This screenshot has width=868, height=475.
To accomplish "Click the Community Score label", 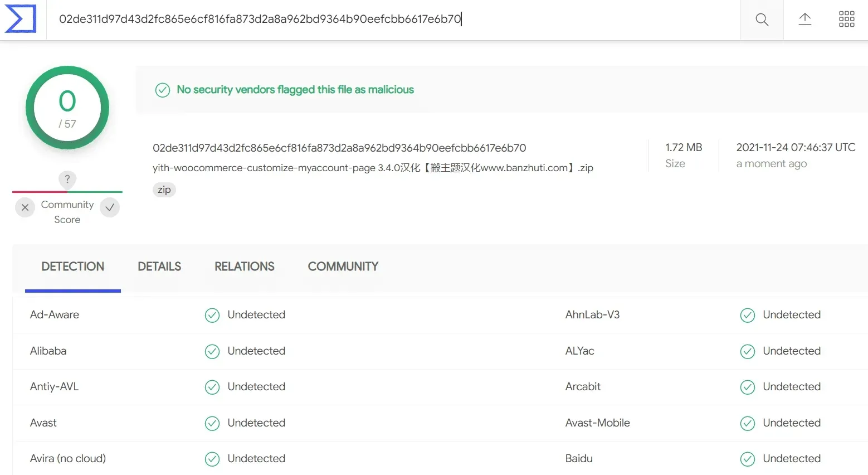I will coord(67,212).
